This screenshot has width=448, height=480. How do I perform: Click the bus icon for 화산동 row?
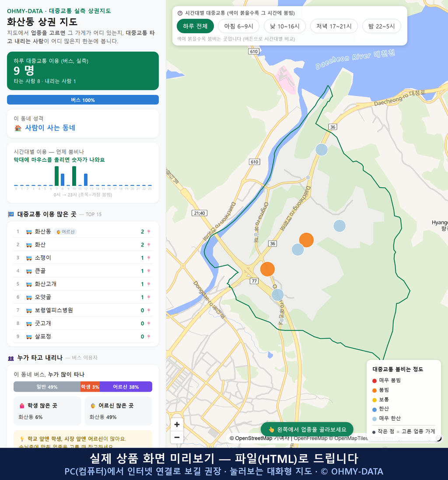29,232
